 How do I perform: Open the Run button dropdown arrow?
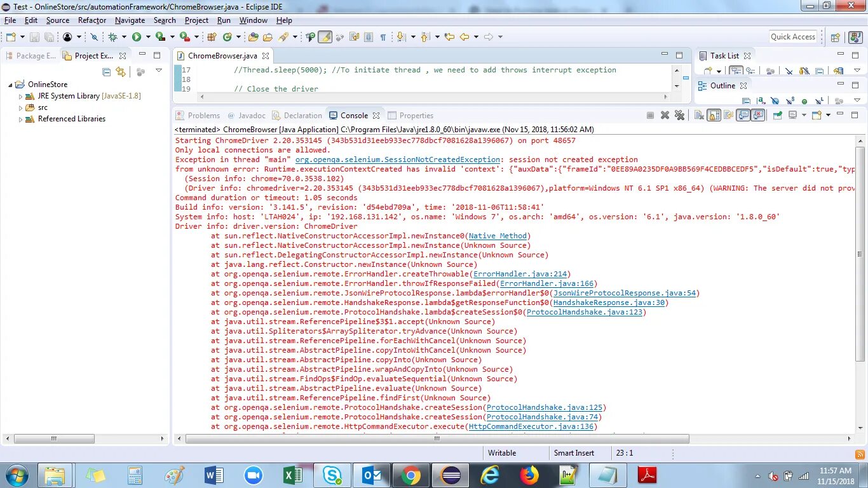point(148,37)
